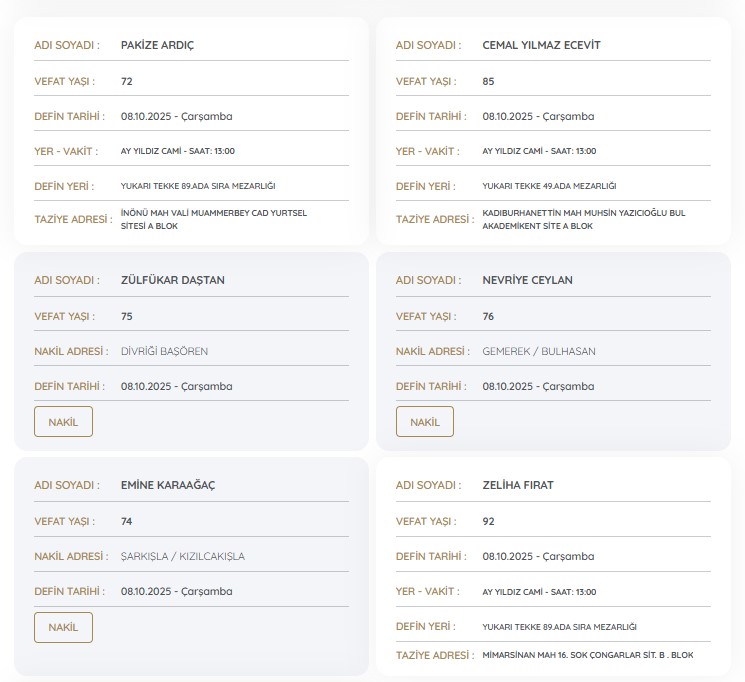Select the name Nevriye Ceylan

(x=527, y=280)
